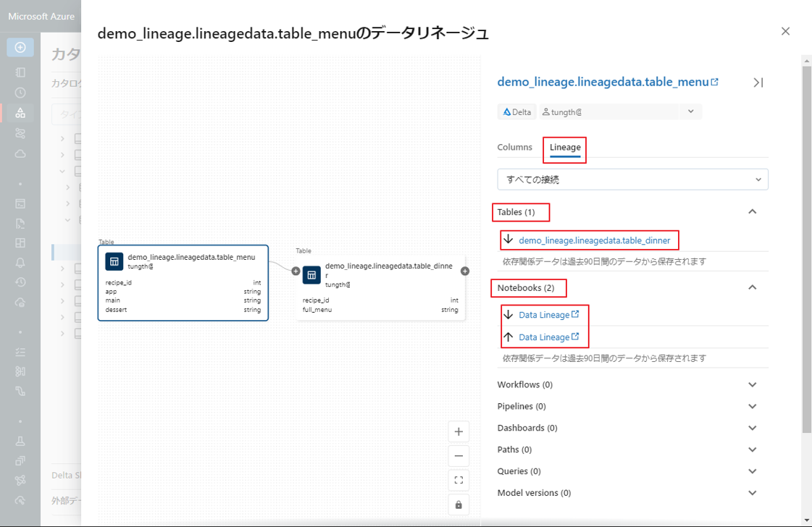Click recipe_id column in table_dinner node
812x527 pixels.
click(x=380, y=300)
